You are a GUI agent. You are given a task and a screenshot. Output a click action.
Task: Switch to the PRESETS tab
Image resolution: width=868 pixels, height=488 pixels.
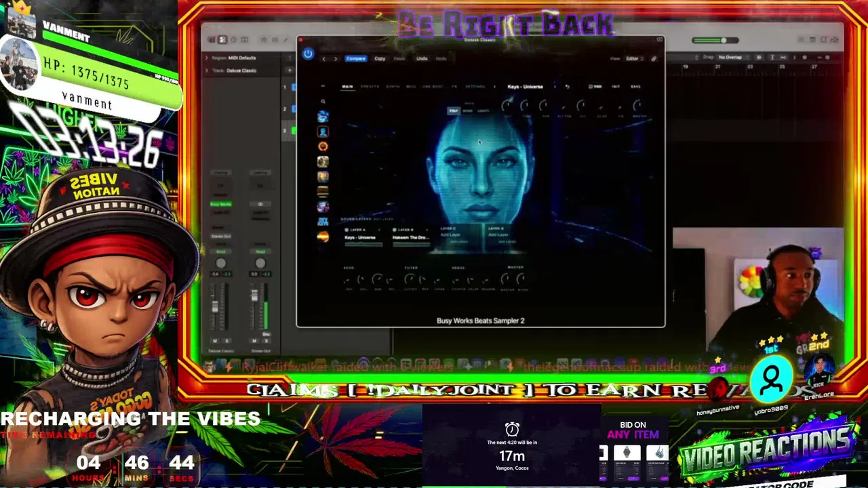pyautogui.click(x=370, y=87)
